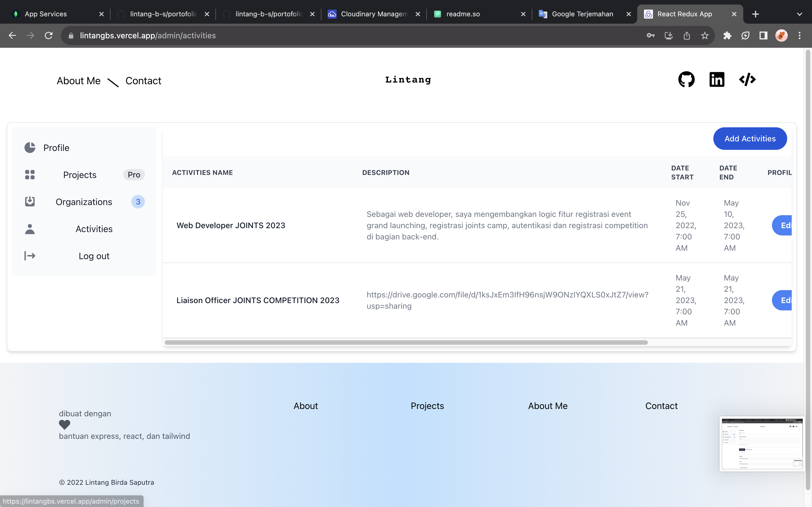The width and height of the screenshot is (812, 507).
Task: Open the Contact link in the footer
Action: [x=661, y=406]
